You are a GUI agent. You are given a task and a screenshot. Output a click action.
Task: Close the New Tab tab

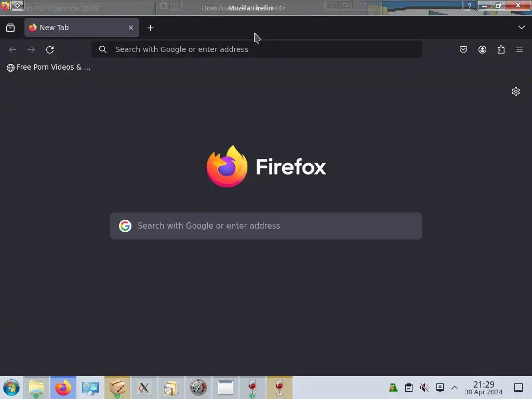coord(131,28)
